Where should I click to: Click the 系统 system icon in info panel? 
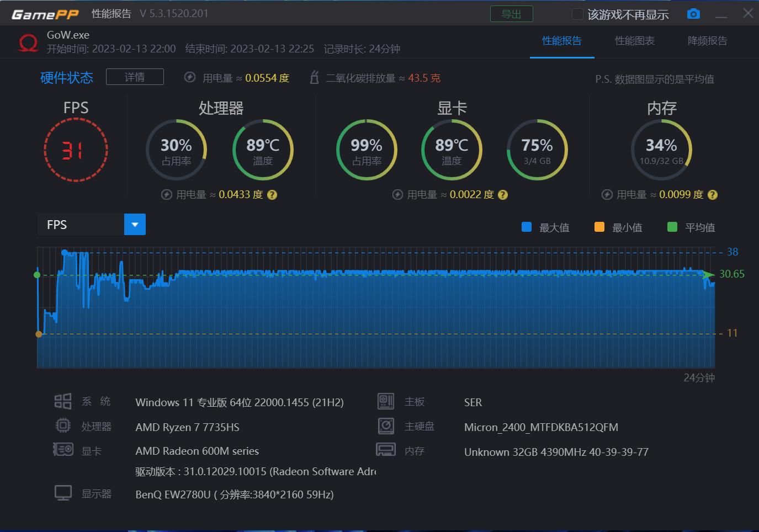click(62, 401)
